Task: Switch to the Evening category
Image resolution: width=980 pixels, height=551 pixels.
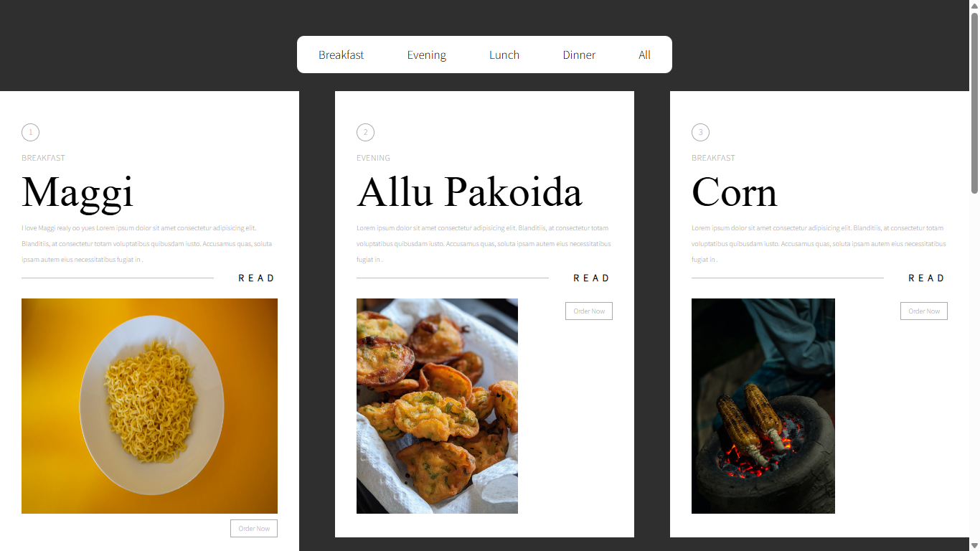Action: pyautogui.click(x=427, y=55)
